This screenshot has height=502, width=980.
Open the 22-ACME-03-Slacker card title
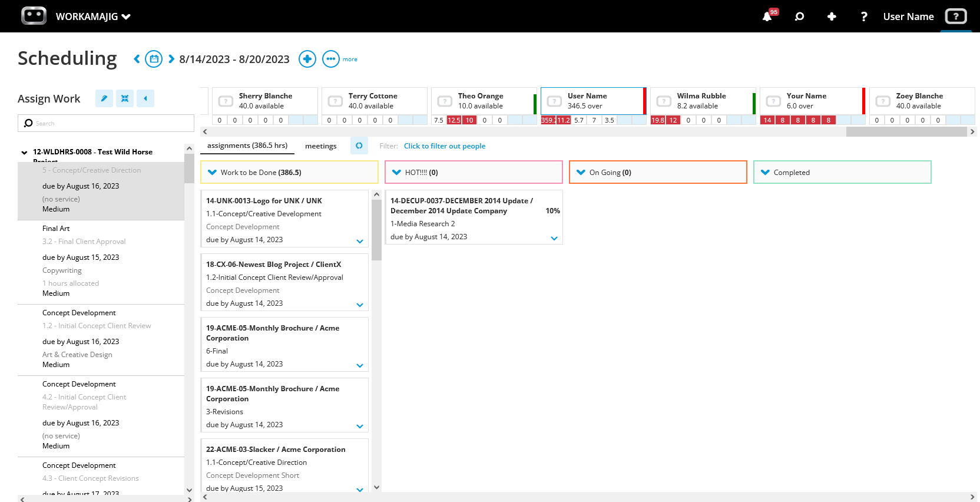tap(276, 450)
